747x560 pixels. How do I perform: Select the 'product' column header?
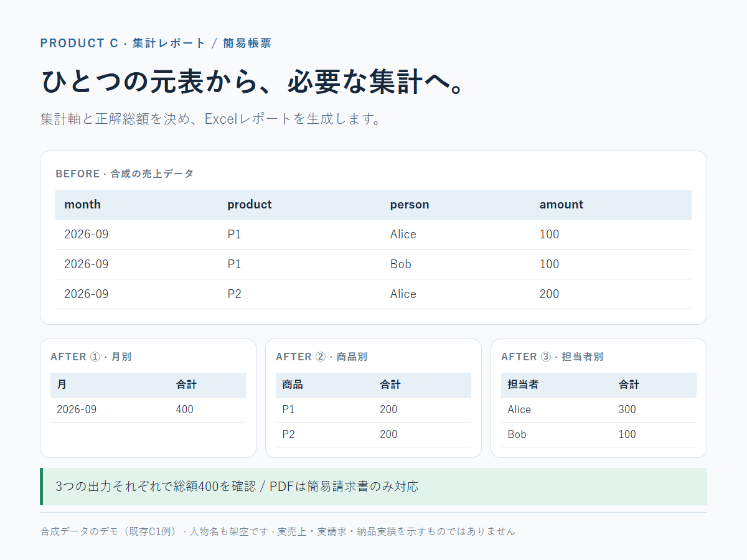(249, 204)
